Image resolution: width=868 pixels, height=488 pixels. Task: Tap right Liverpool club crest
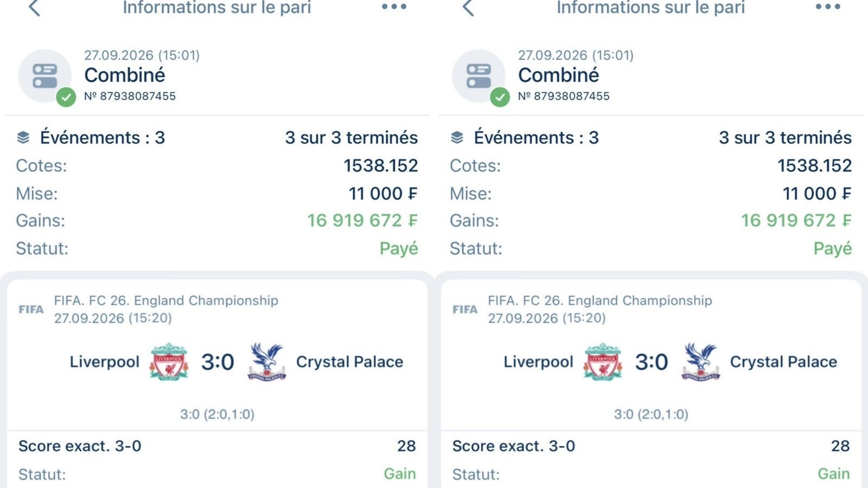(603, 361)
